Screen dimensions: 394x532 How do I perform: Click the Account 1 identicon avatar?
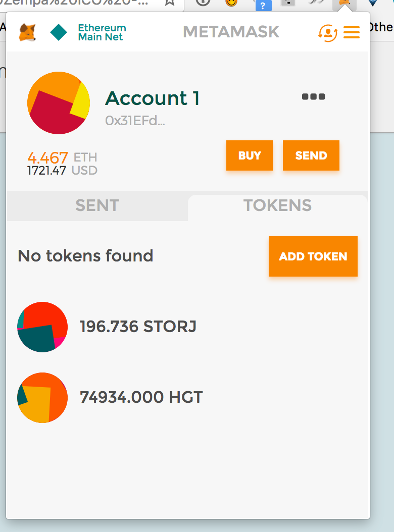tap(59, 103)
